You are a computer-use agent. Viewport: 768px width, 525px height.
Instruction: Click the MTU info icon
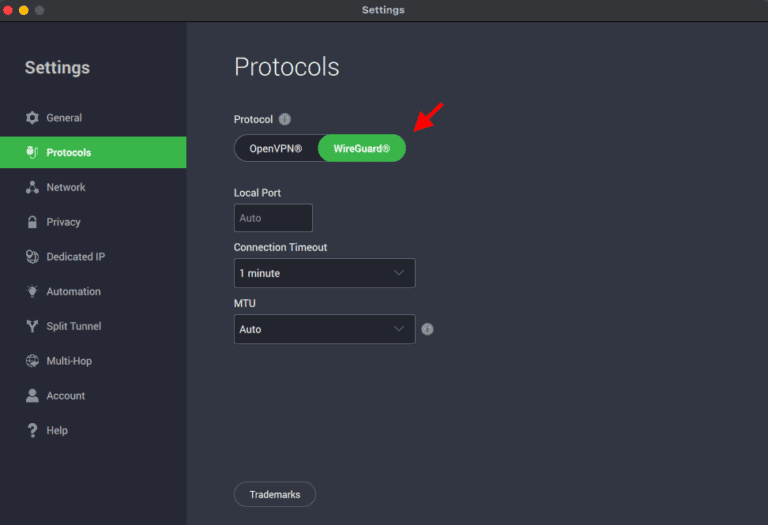pos(427,329)
